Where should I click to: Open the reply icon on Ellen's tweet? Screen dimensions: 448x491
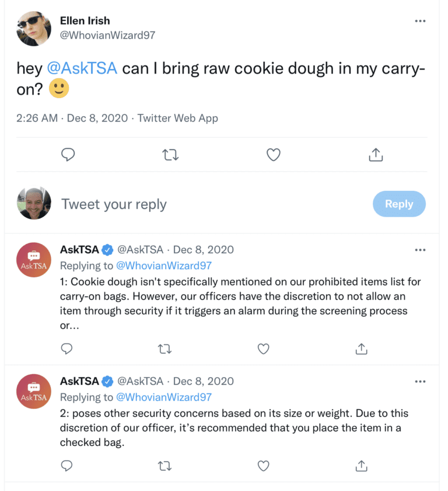point(68,154)
